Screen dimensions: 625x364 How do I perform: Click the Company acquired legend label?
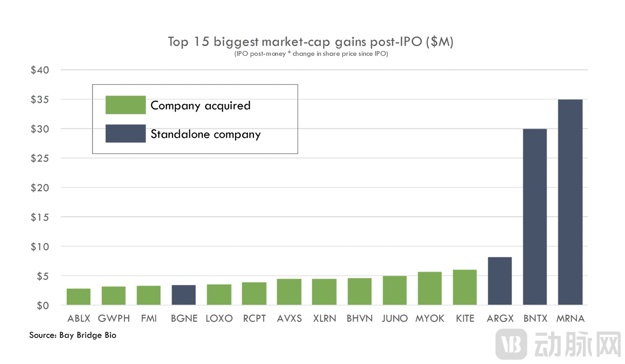[x=200, y=106]
